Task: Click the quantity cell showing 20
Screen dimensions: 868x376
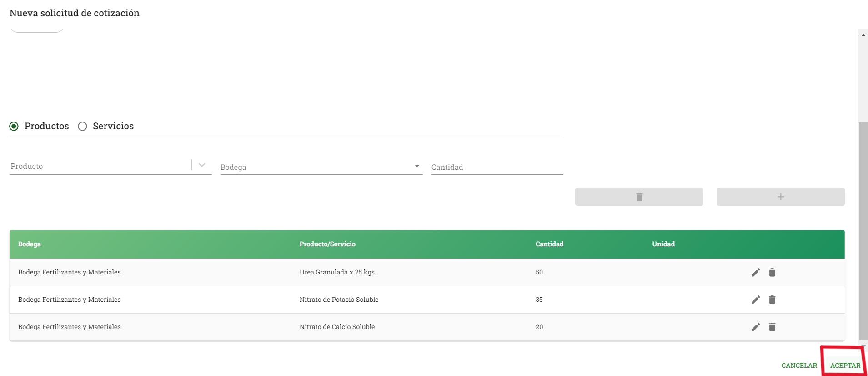Action: click(539, 327)
